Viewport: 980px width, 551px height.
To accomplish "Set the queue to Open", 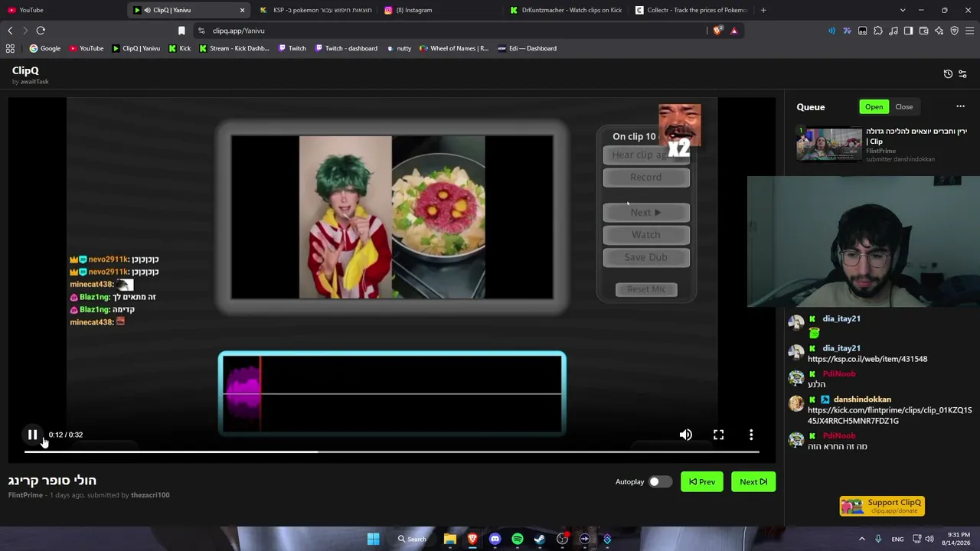I will coord(874,106).
